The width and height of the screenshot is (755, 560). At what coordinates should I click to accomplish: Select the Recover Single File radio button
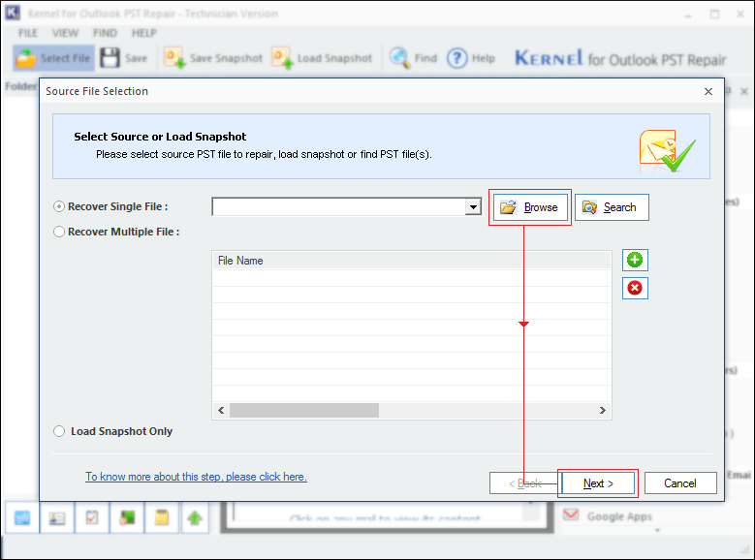coord(59,206)
